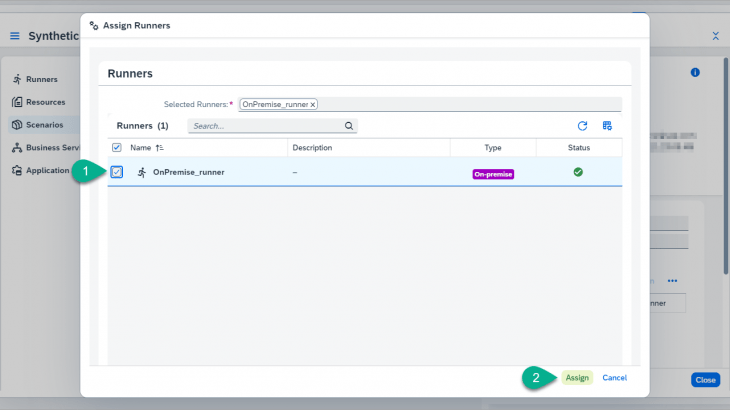Click the green status checkmark icon
The height and width of the screenshot is (410, 730).
578,172
